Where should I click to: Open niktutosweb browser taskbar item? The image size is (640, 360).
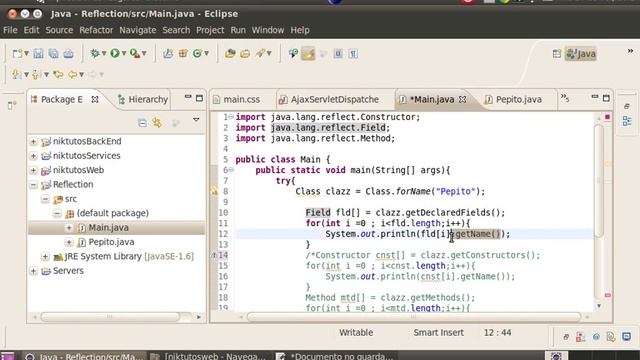pyautogui.click(x=208, y=356)
